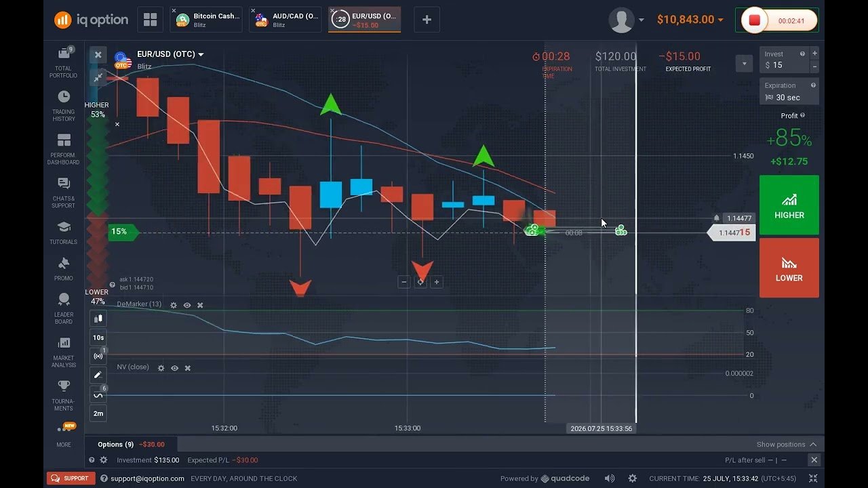Open Leader Board
The height and width of the screenshot is (488, 868).
point(64,308)
